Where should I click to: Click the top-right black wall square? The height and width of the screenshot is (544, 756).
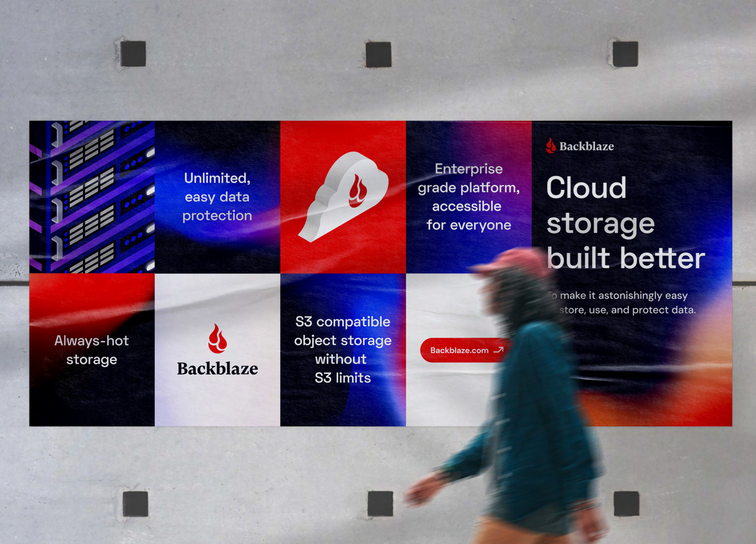click(625, 54)
